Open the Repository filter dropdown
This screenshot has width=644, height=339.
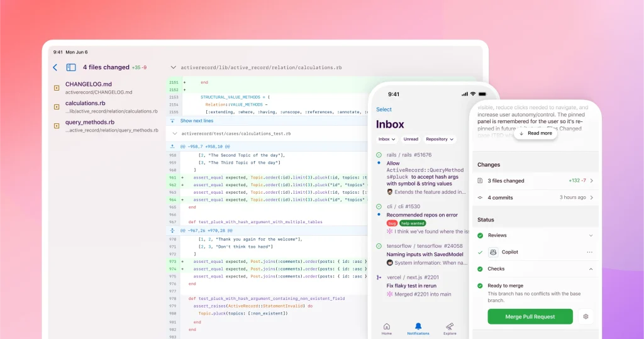tap(440, 139)
